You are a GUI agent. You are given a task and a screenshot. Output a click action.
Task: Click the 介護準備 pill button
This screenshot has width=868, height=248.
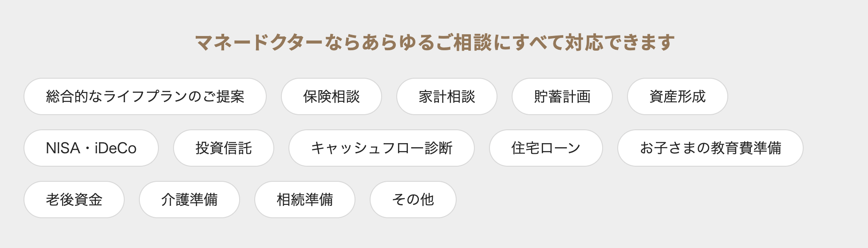tap(189, 200)
